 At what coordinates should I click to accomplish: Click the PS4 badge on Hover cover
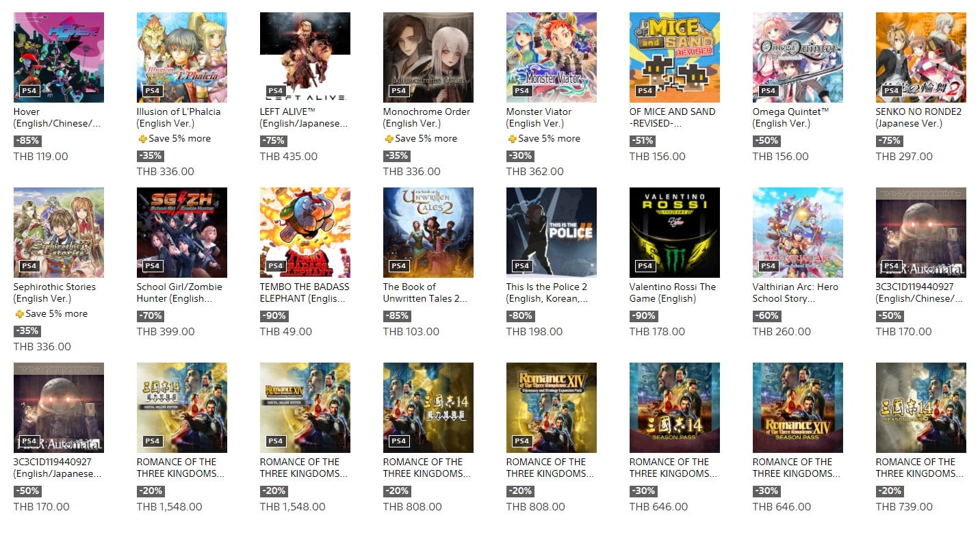[x=29, y=90]
